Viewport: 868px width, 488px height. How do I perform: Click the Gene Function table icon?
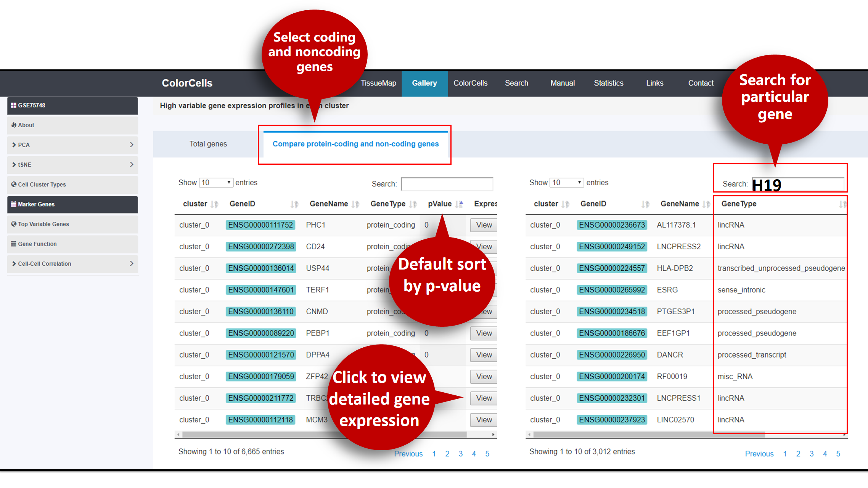point(13,244)
